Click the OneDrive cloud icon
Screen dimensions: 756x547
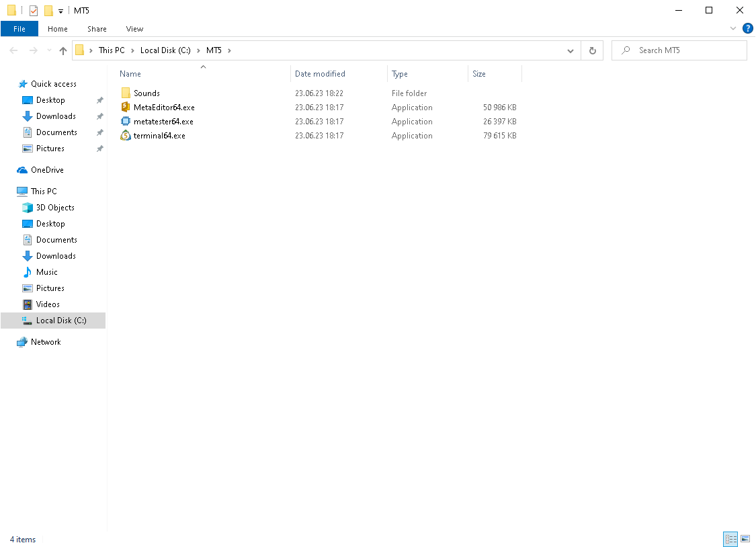pyautogui.click(x=22, y=170)
